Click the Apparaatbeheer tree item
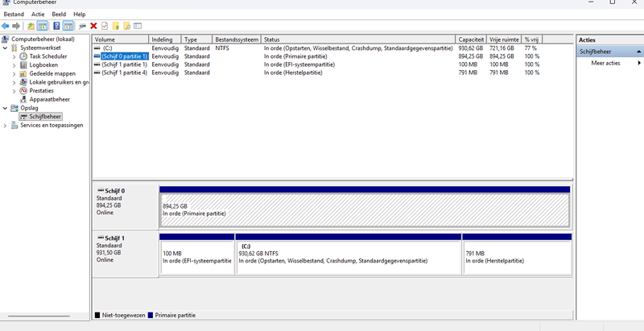This screenshot has height=331, width=644. (49, 99)
